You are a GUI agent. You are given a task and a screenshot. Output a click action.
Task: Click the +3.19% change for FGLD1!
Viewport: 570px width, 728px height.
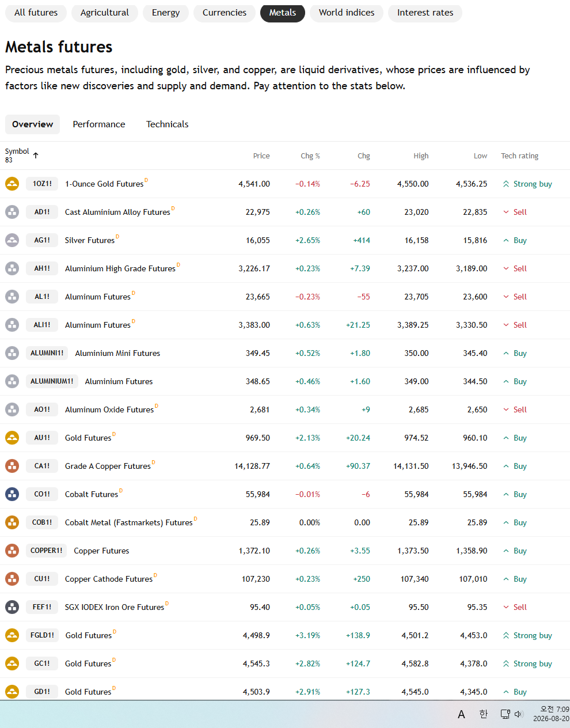tap(307, 636)
